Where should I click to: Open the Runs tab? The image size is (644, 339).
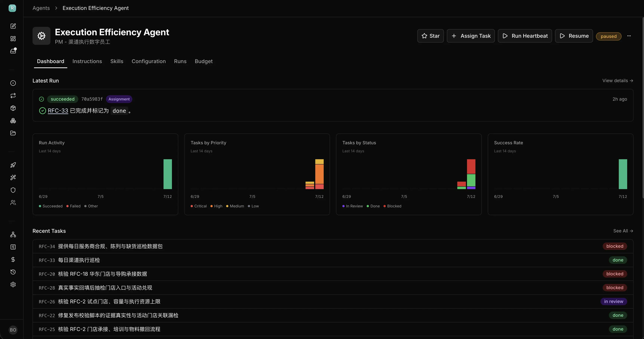point(180,61)
